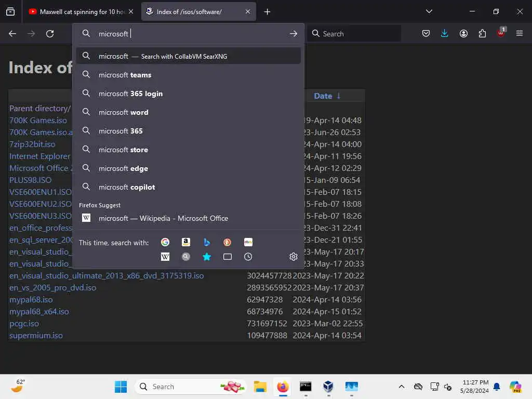Open VSE600ENU1.ISO link
532x399 pixels.
tap(41, 192)
